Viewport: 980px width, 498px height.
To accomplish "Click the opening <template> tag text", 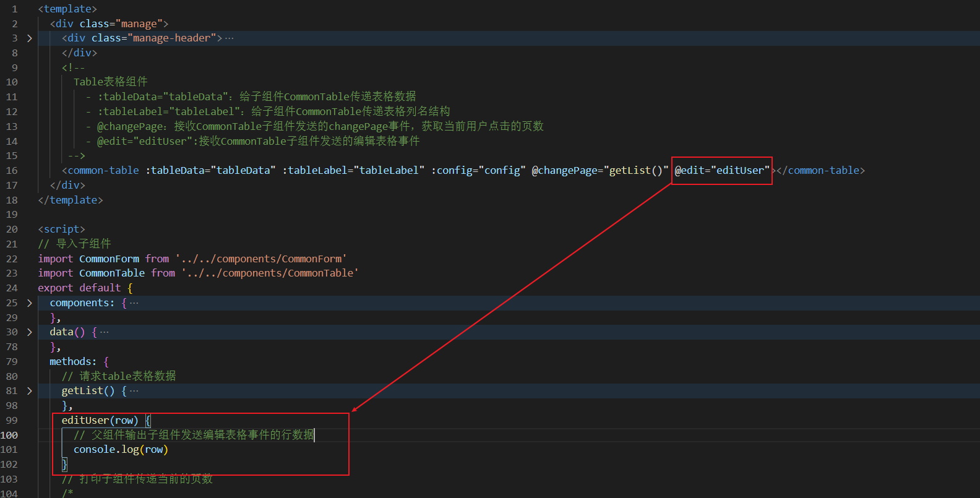I will coord(67,9).
